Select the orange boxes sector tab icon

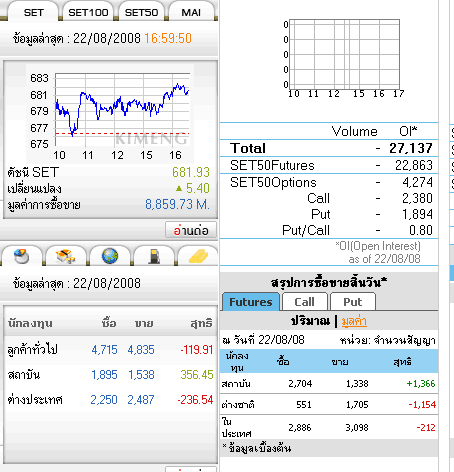[66, 256]
